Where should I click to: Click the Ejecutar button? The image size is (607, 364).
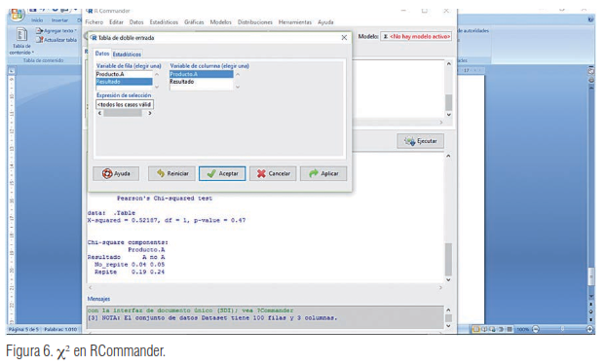click(x=420, y=141)
